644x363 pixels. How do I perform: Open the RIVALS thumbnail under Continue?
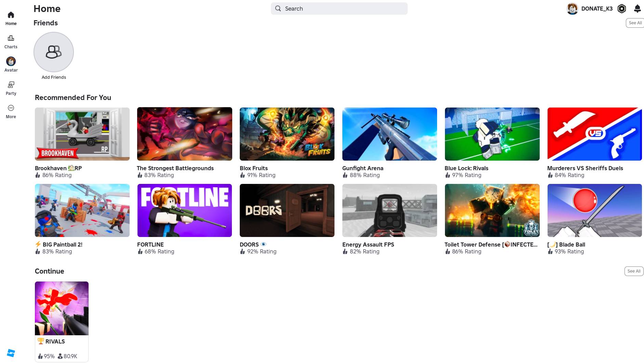(x=62, y=308)
